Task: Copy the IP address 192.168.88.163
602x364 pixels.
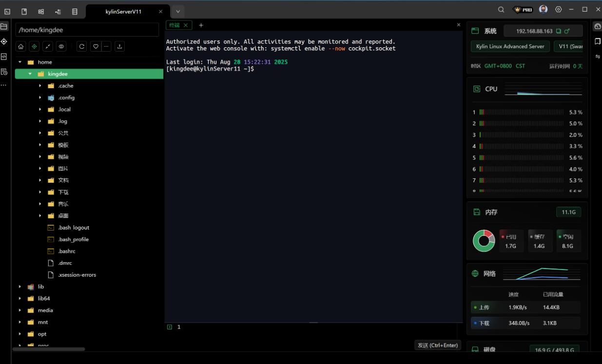Action: (559, 31)
